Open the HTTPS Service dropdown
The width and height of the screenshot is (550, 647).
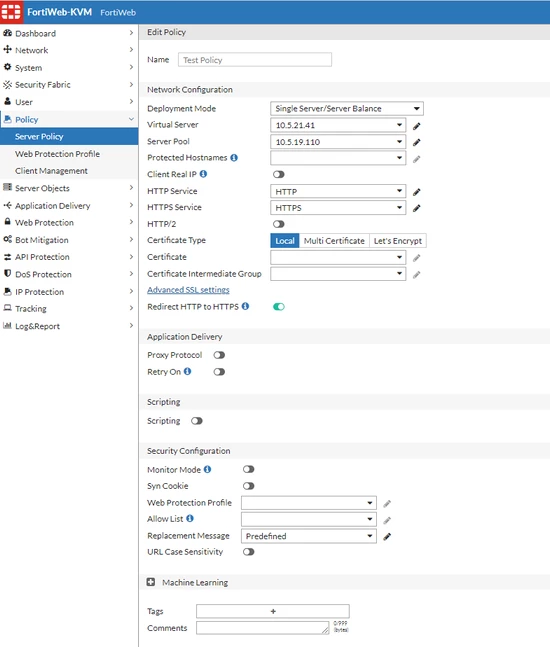(x=338, y=208)
